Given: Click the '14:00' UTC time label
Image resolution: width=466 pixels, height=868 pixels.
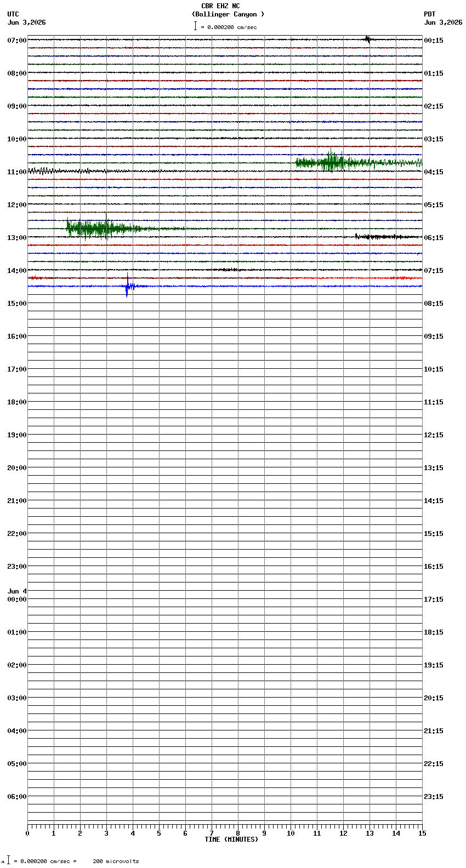Looking at the screenshot, I should coord(17,270).
